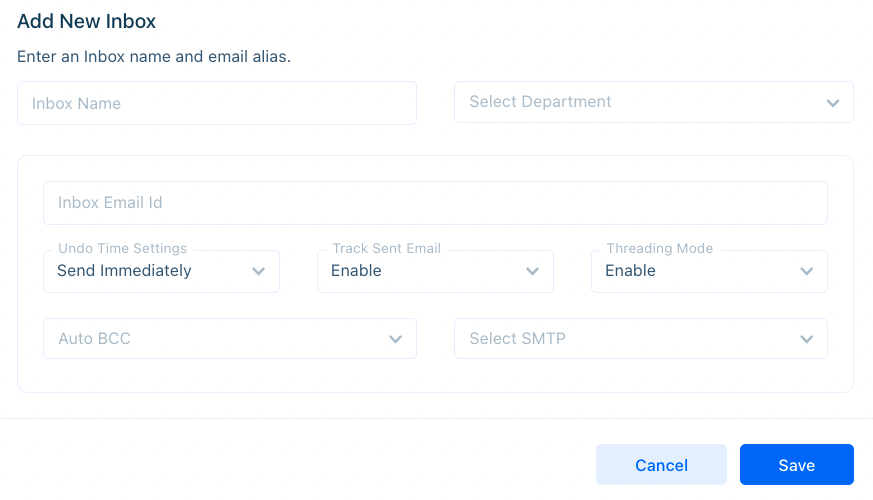Cancel adding the new inbox

[x=661, y=464]
